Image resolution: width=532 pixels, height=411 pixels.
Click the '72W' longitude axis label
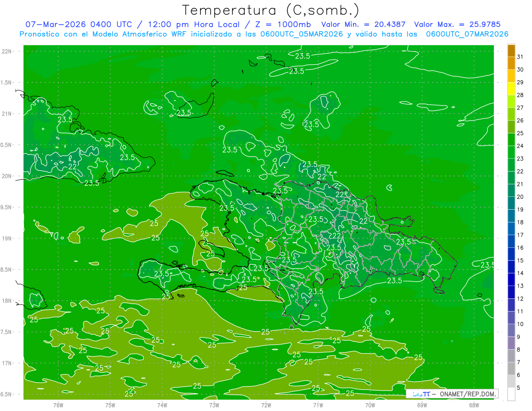[266, 405]
